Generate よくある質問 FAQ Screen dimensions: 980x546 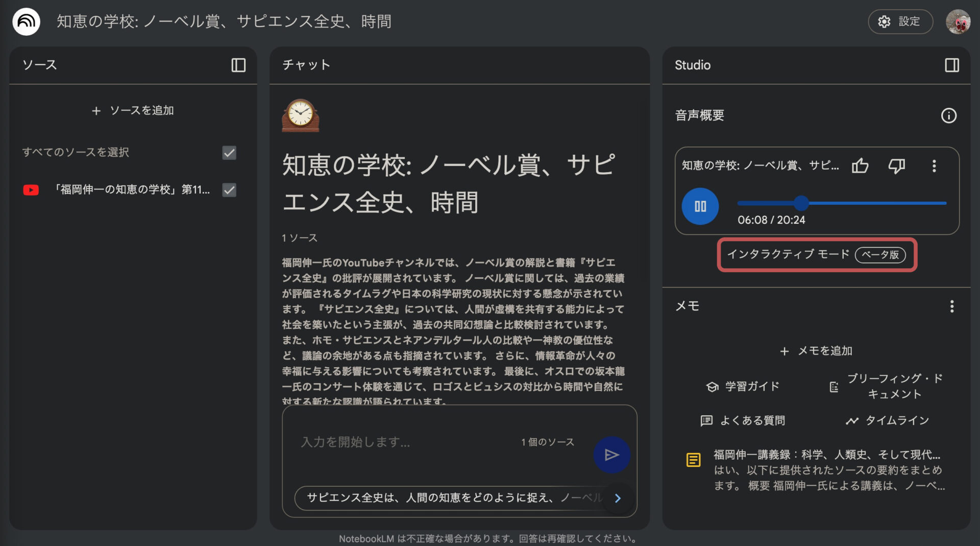pos(743,420)
